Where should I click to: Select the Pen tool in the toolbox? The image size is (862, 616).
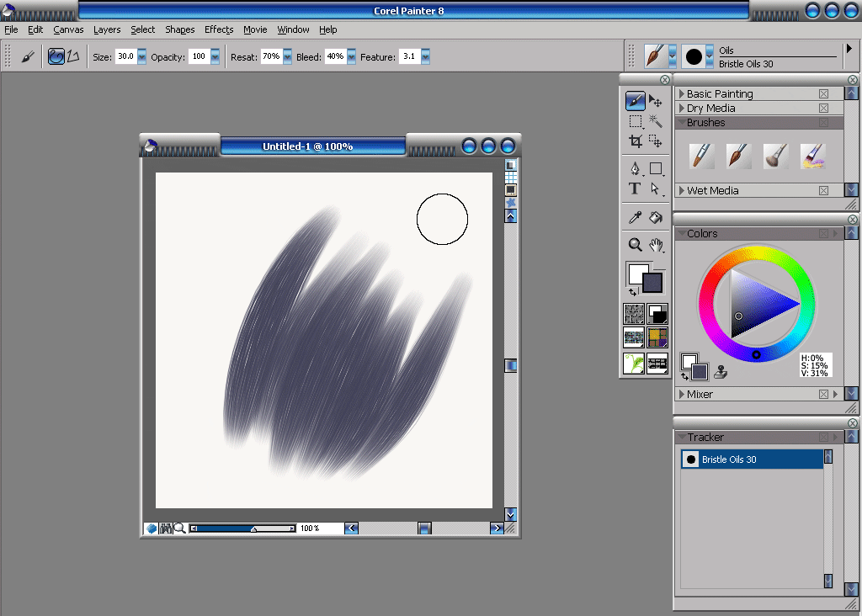pos(636,169)
